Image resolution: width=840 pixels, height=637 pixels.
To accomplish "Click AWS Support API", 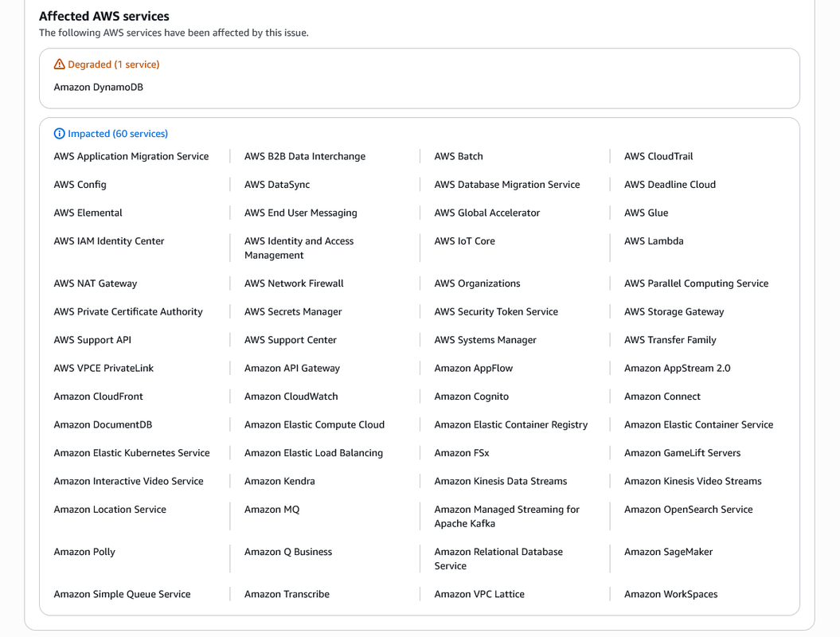I will (x=92, y=340).
